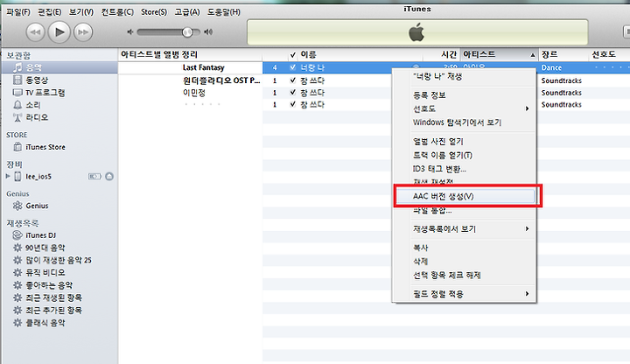
Task: Click the Apple logo in the status display
Action: [x=416, y=32]
